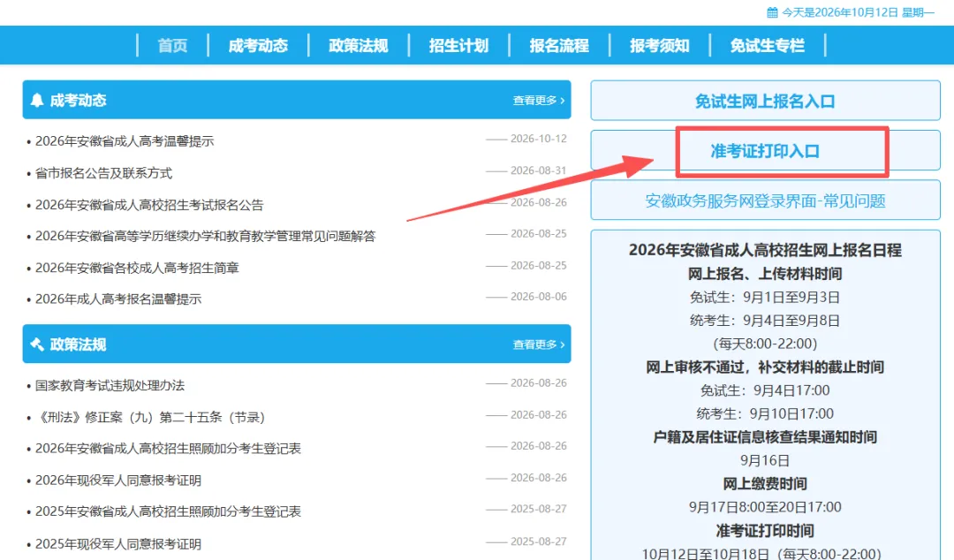Open 2026年成人高考报名温馨提示 article
This screenshot has width=954, height=560.
pos(118,299)
